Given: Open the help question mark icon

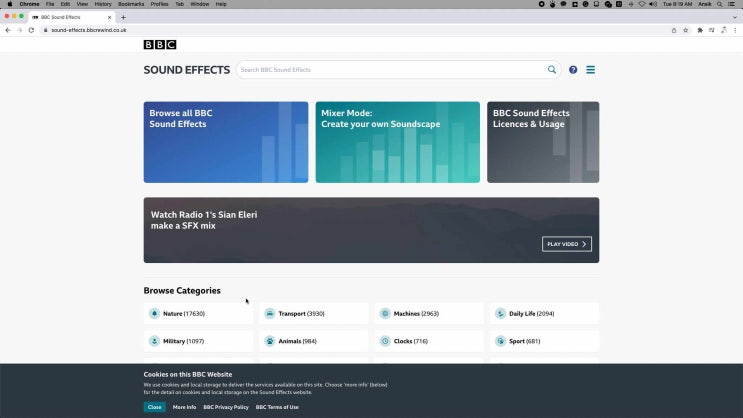Looking at the screenshot, I should 573,70.
